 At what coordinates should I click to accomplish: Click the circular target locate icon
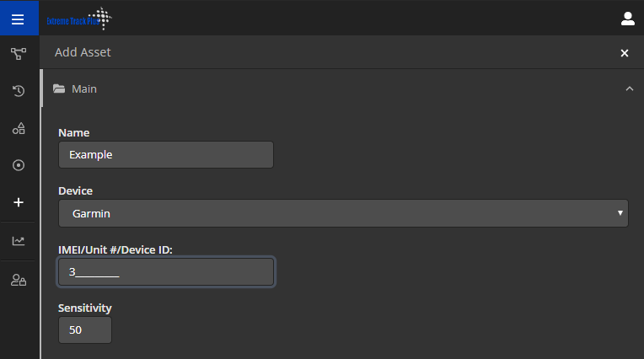19,165
